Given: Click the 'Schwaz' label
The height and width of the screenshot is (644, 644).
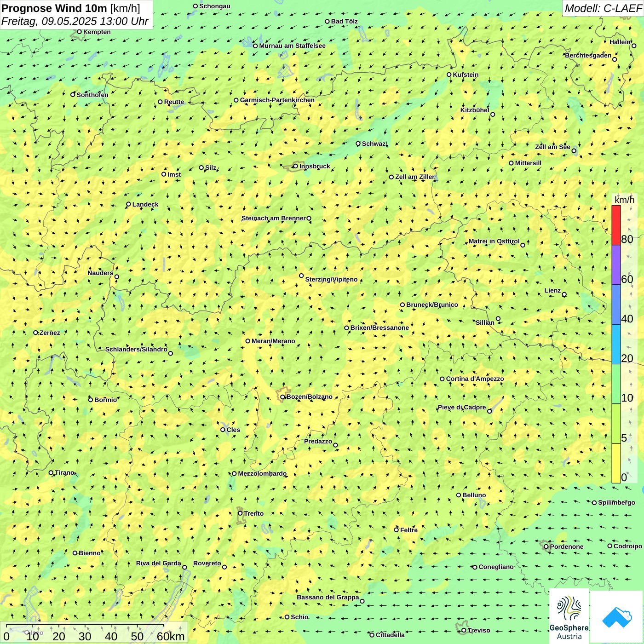Looking at the screenshot, I should click(x=374, y=144).
